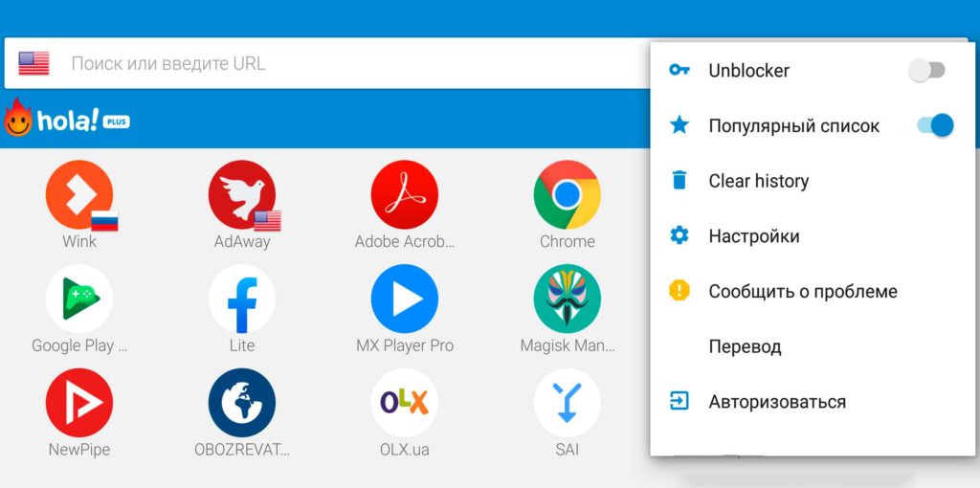The width and height of the screenshot is (980, 488).
Task: Tap the PLUS badge next to hola
Action: coord(116,122)
